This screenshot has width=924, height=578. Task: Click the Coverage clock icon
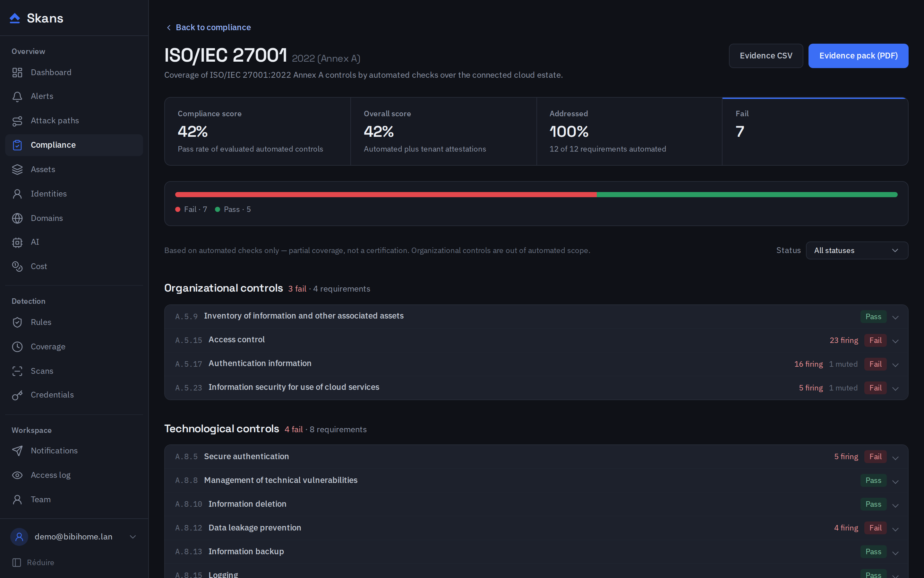(17, 347)
